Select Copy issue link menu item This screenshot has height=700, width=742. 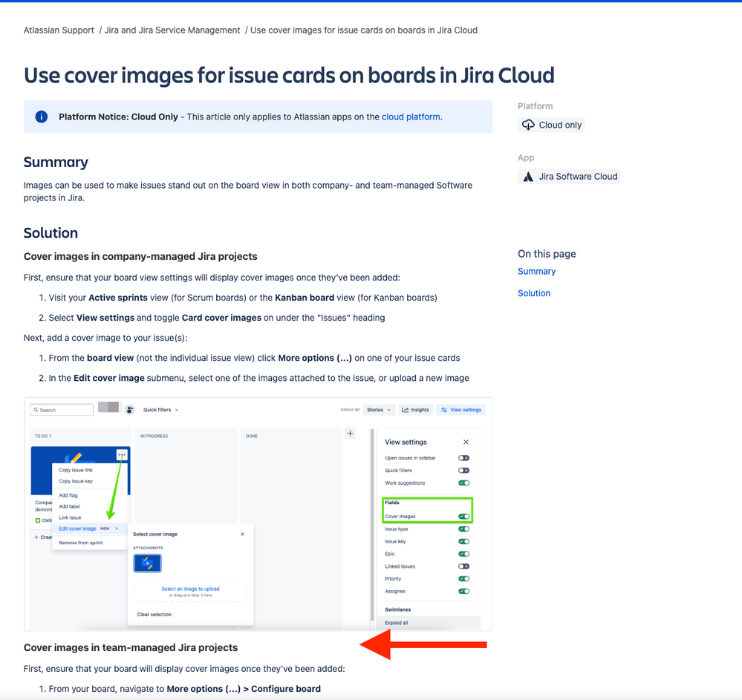click(x=76, y=470)
